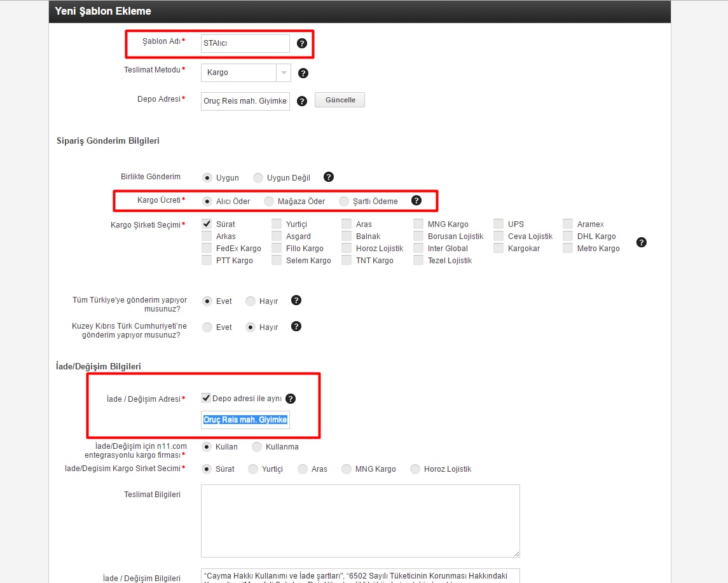Select MNG Kargo as return cargo company

pyautogui.click(x=347, y=469)
